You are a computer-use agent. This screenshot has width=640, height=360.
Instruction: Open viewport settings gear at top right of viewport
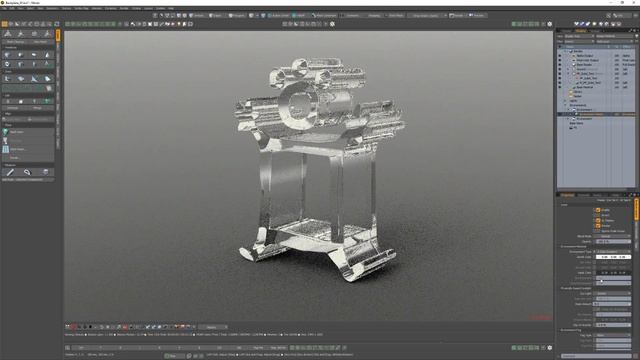click(x=550, y=24)
